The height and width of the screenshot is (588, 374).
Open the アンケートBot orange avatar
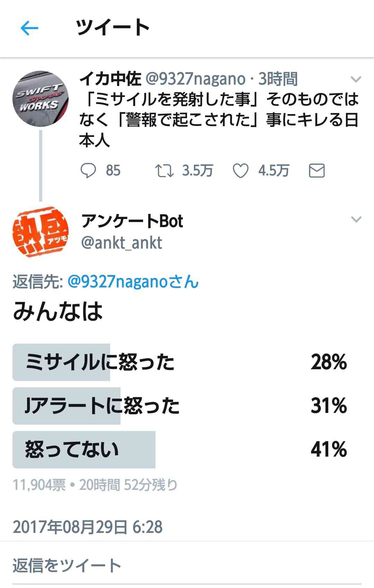coord(41,232)
